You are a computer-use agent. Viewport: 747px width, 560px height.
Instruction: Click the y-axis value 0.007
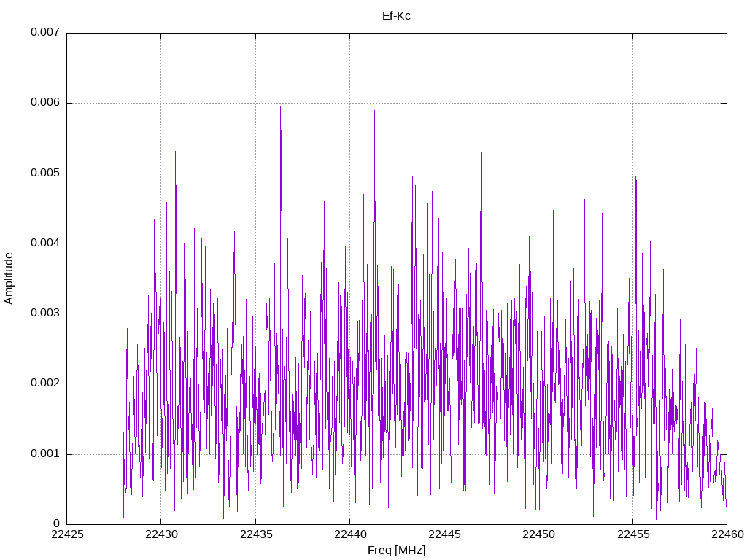point(45,32)
